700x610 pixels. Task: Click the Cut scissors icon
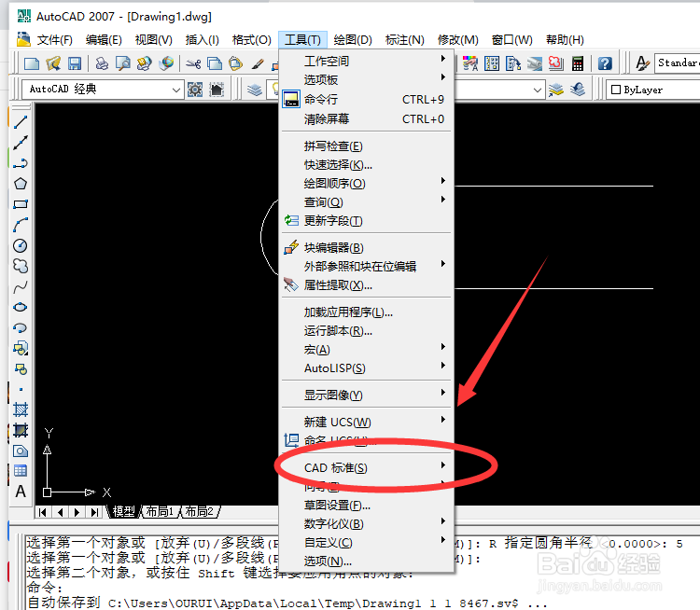193,63
